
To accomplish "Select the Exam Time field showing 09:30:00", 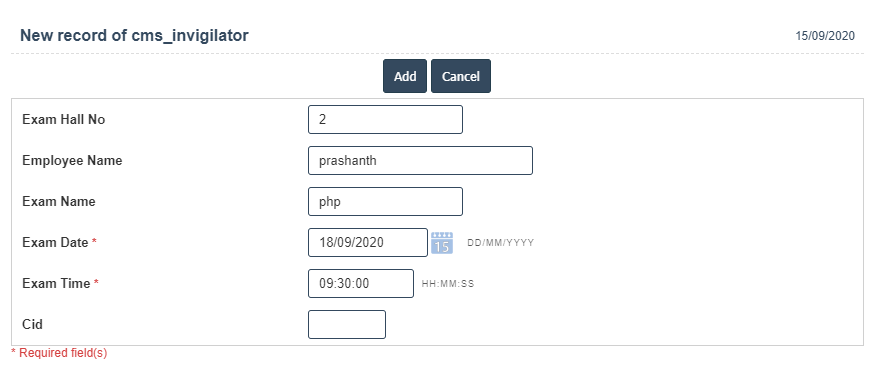I will [361, 283].
